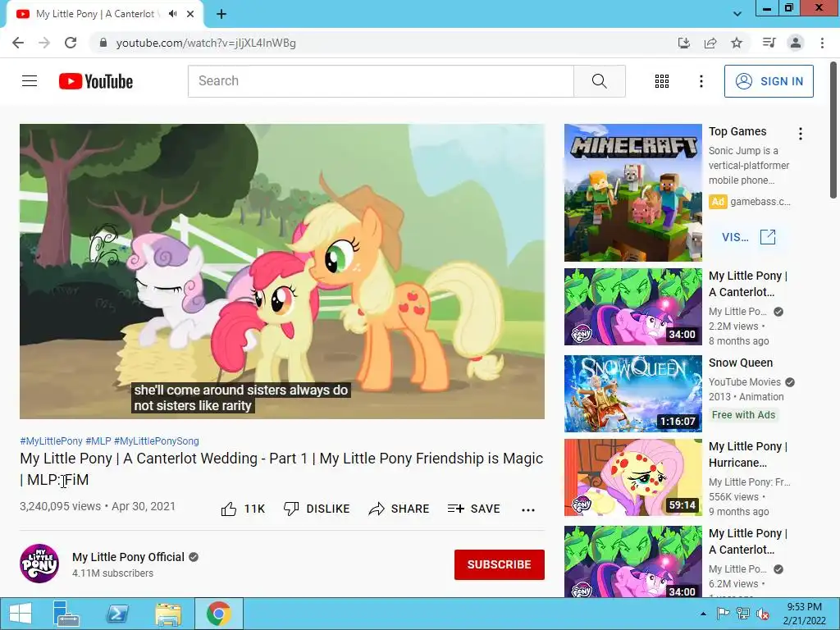Click the address bar URL
Viewport: 840px width, 630px height.
pos(206,43)
